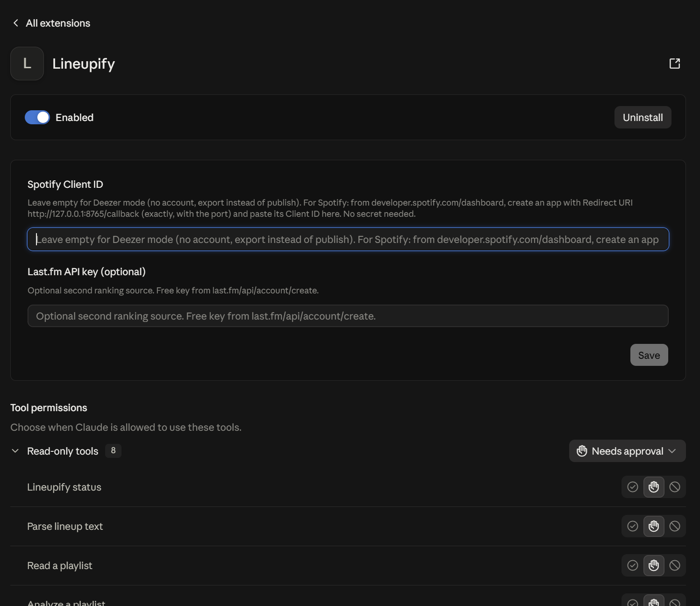Viewport: 700px width, 606px height.
Task: Click the Lineupify status row label
Action: click(64, 487)
